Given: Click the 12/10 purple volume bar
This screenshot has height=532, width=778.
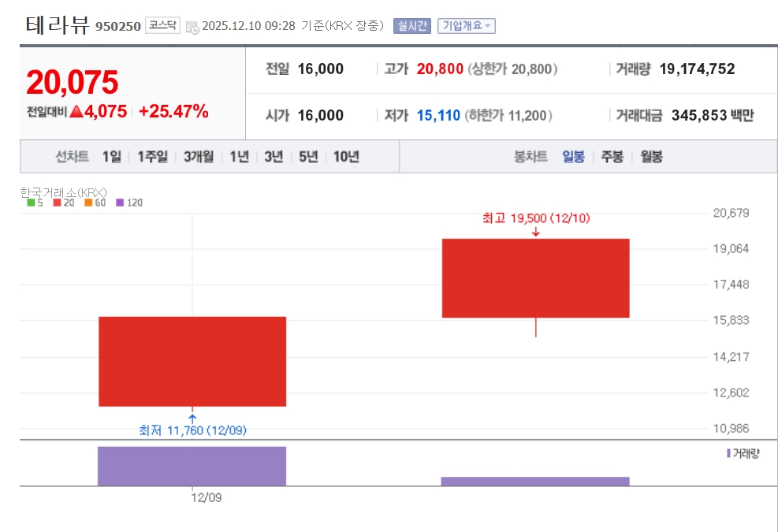Looking at the screenshot, I should pos(535,482).
